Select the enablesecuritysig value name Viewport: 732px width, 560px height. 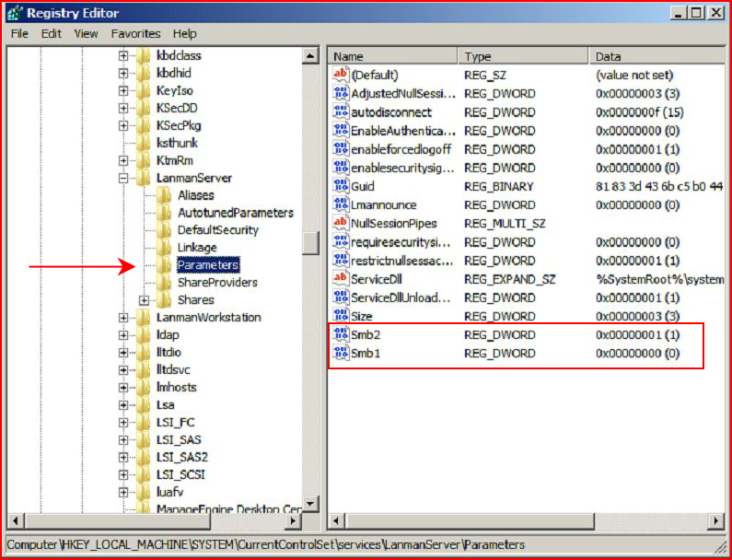pos(403,168)
